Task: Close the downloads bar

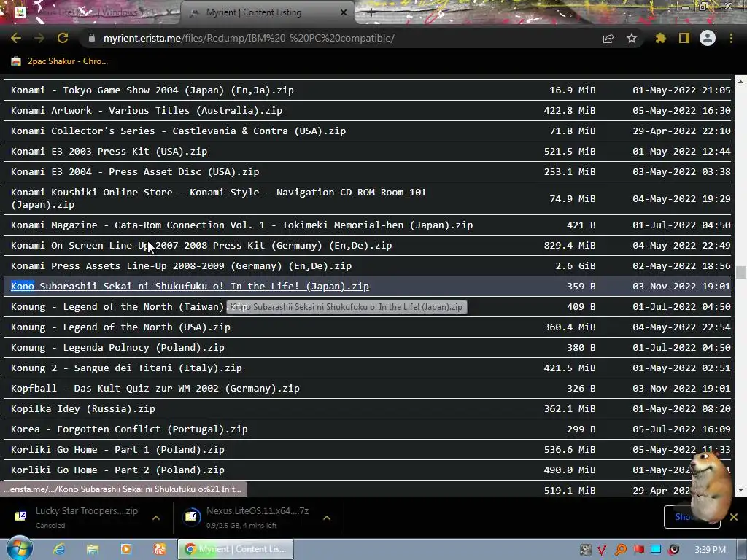Action: (x=734, y=517)
